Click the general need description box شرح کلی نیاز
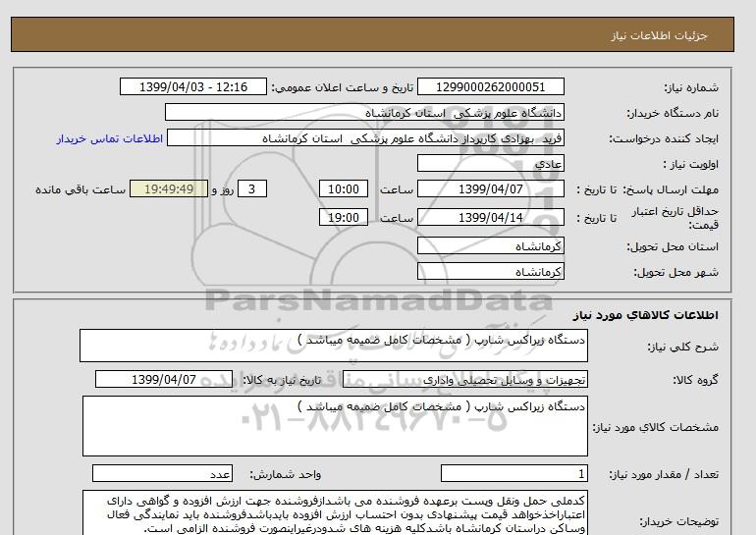 coord(334,346)
